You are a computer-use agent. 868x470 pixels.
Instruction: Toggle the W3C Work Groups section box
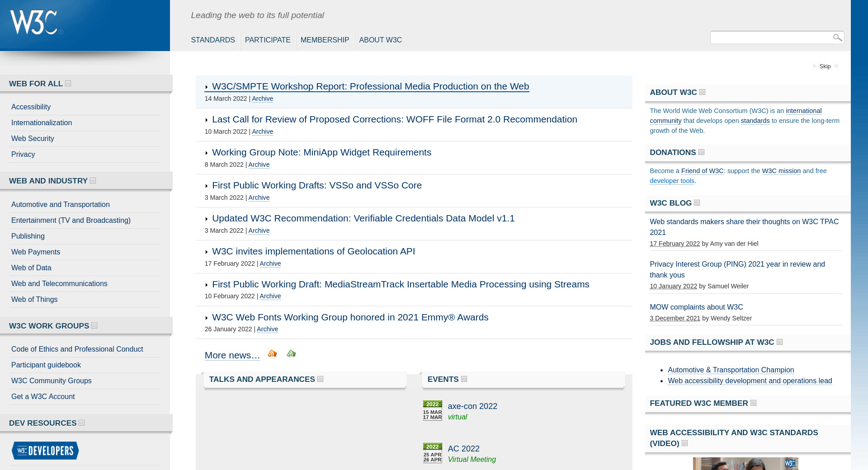[94, 326]
